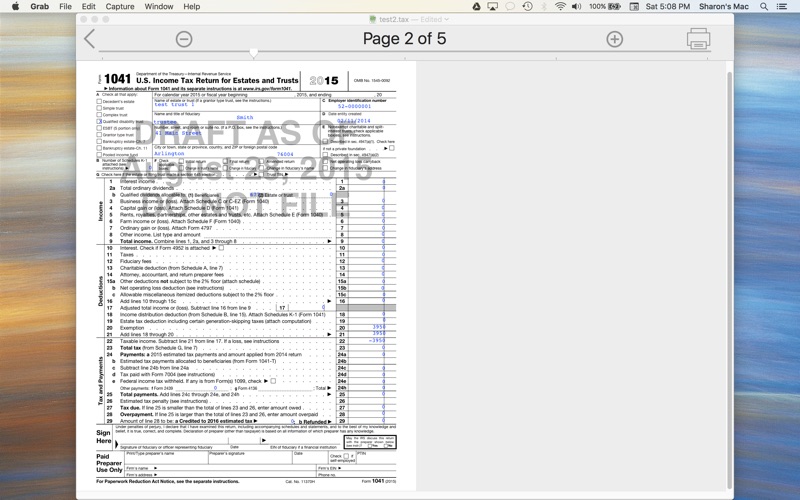
Task: Open the Wi-Fi status menu
Action: [x=560, y=6]
